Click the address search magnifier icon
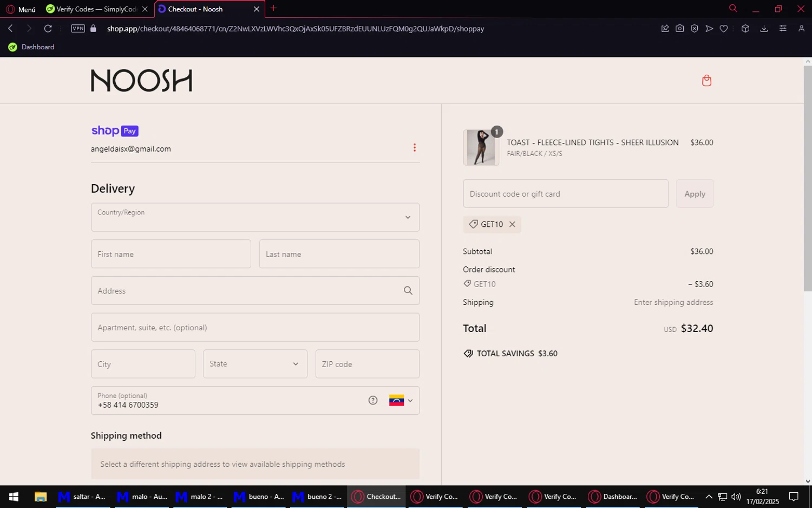 (408, 291)
